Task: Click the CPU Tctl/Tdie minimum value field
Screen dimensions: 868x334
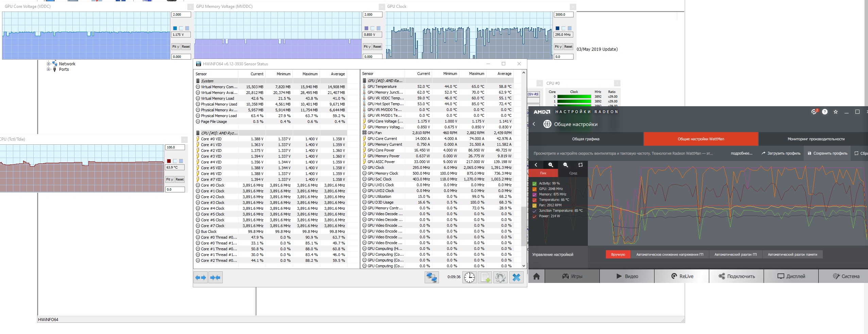Action: click(175, 189)
